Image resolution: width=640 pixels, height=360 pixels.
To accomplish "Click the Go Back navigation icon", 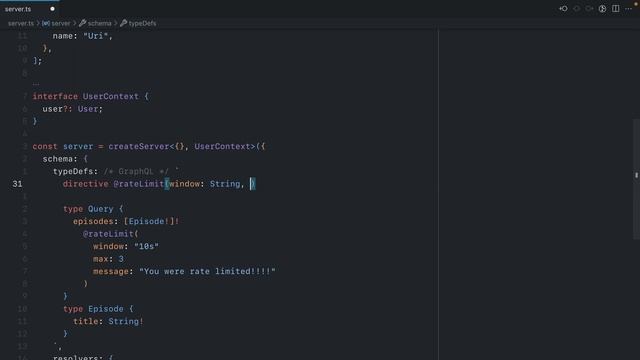I will [x=563, y=9].
